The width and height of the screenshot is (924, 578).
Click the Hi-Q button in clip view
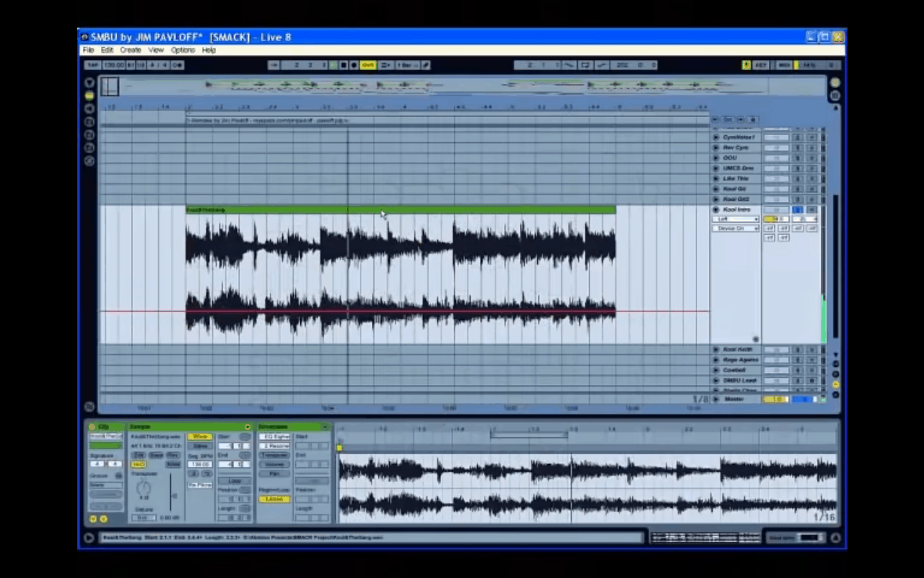click(139, 464)
